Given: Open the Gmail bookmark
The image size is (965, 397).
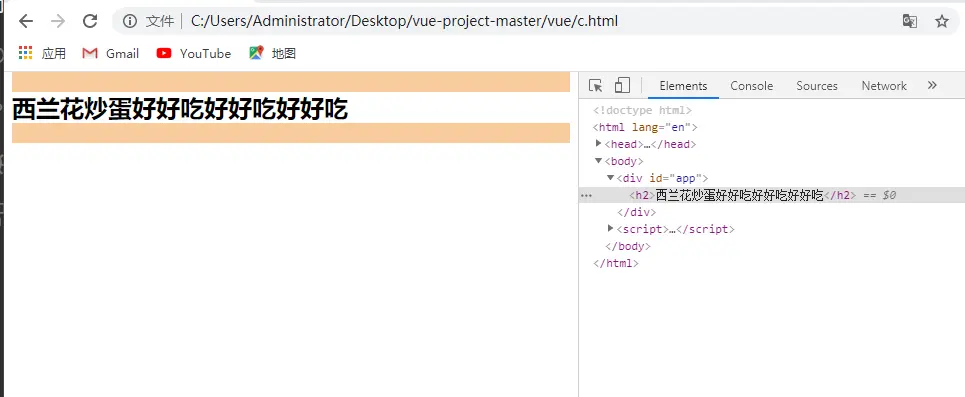Looking at the screenshot, I should coord(111,54).
